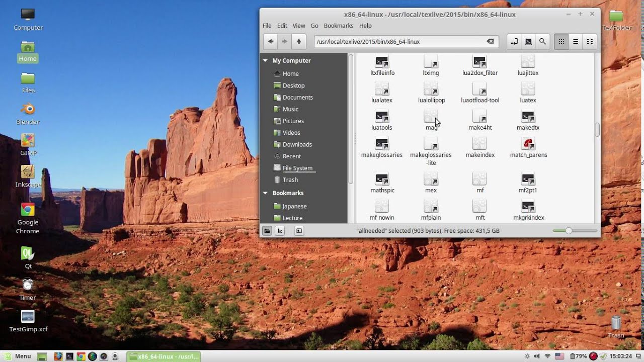
Task: Collapse the My Computer section
Action: click(x=265, y=60)
